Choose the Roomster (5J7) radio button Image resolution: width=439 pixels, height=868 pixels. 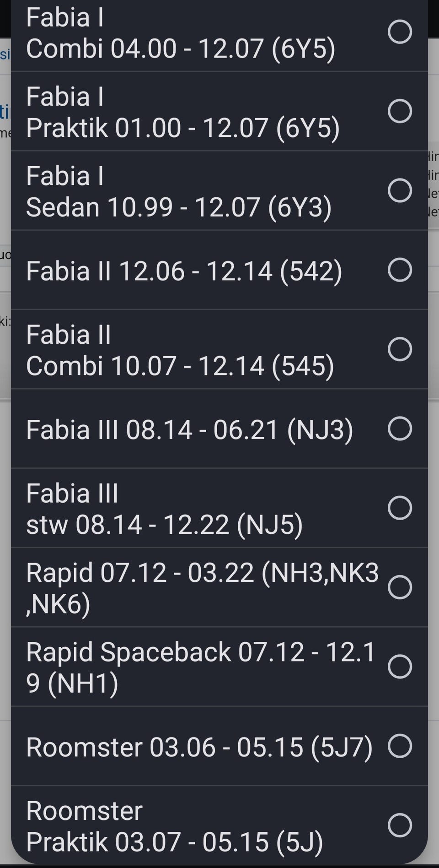400,746
